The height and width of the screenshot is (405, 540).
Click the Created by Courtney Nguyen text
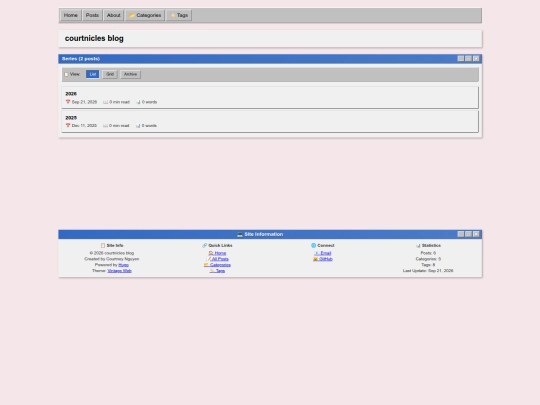(112, 259)
